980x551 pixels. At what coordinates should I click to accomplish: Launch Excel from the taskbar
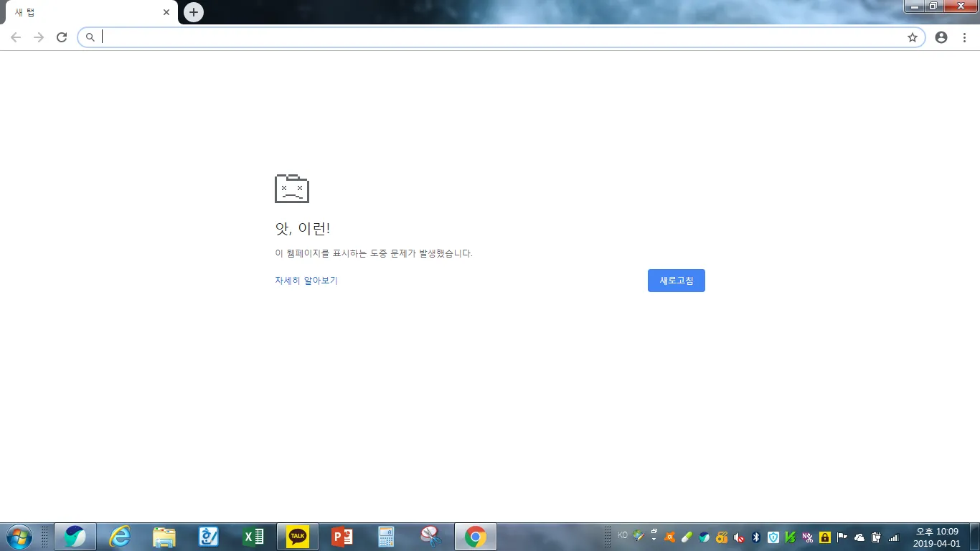pyautogui.click(x=253, y=536)
